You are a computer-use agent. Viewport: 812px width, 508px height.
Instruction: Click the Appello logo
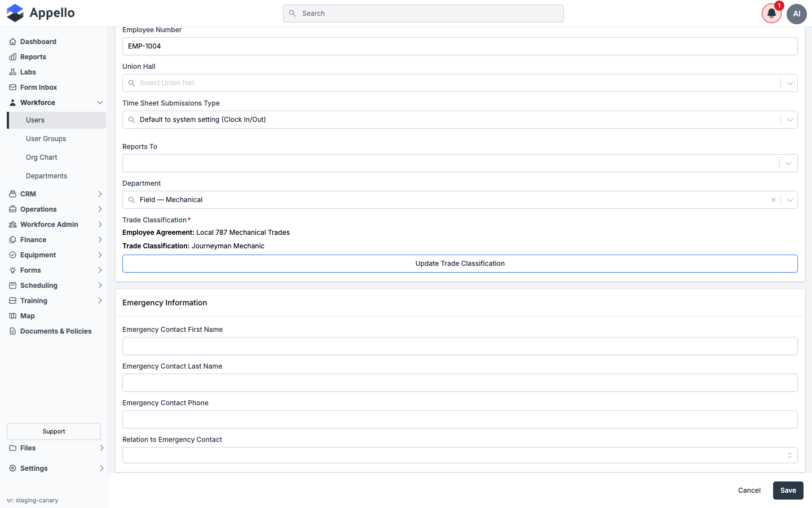pos(41,13)
